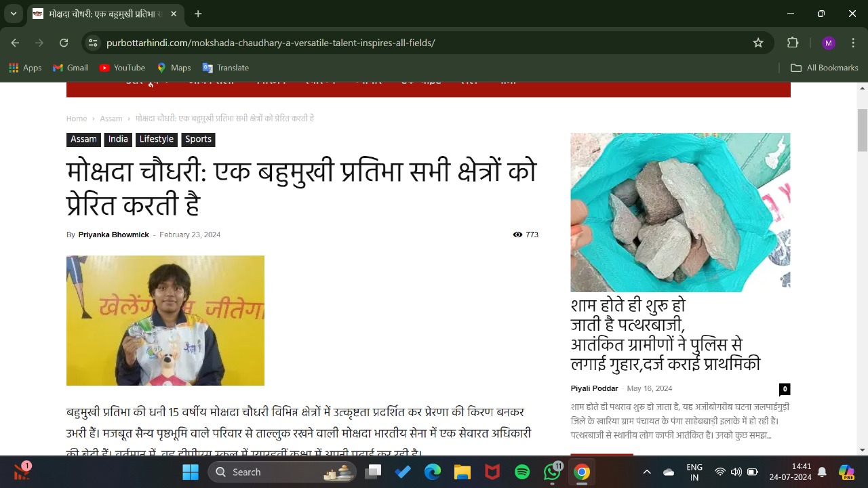
Task: Open the All Bookmarks folder
Action: 825,68
